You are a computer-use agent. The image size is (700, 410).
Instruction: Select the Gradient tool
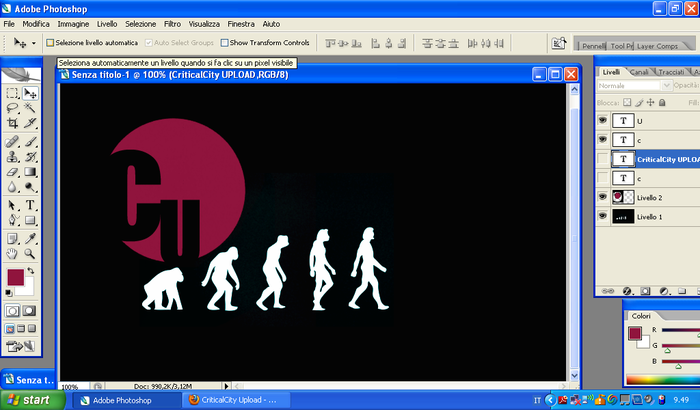30,172
